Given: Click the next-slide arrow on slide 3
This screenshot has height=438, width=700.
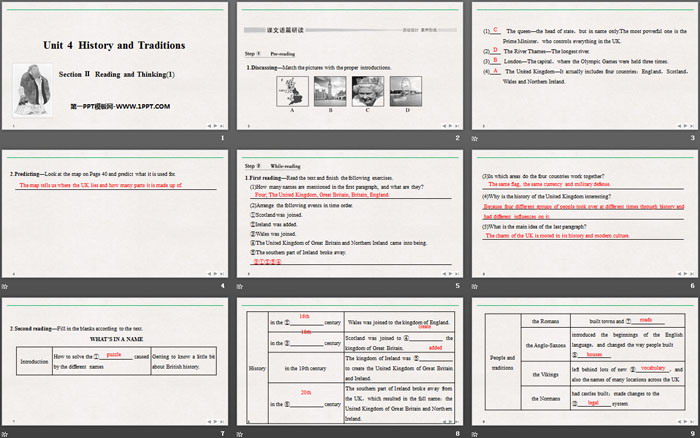Looking at the screenshot, I should [x=685, y=126].
